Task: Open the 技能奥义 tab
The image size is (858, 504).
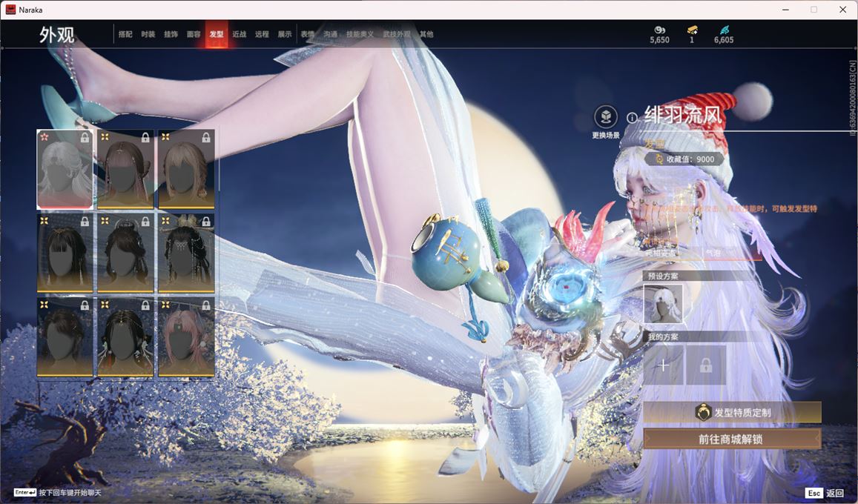Action: (x=360, y=34)
